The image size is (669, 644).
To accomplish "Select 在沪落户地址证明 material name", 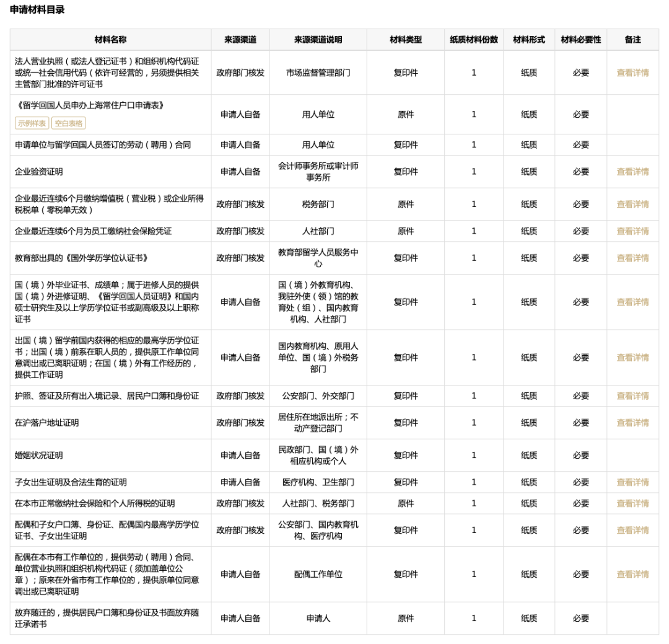I will pos(47,423).
